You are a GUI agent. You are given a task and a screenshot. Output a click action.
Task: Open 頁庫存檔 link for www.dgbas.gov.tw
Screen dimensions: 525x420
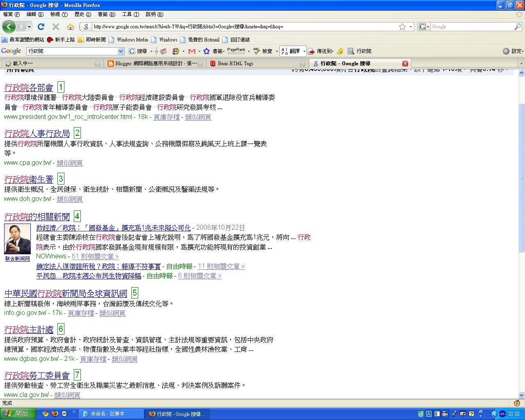pos(93,359)
